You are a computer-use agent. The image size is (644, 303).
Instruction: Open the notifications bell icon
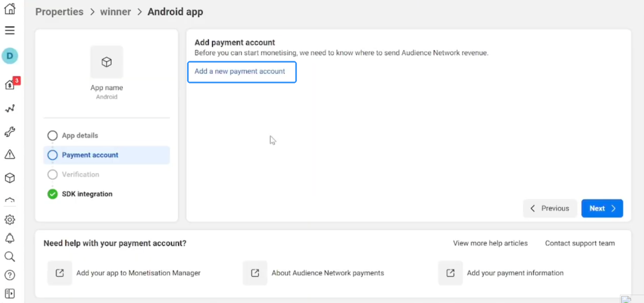10,238
